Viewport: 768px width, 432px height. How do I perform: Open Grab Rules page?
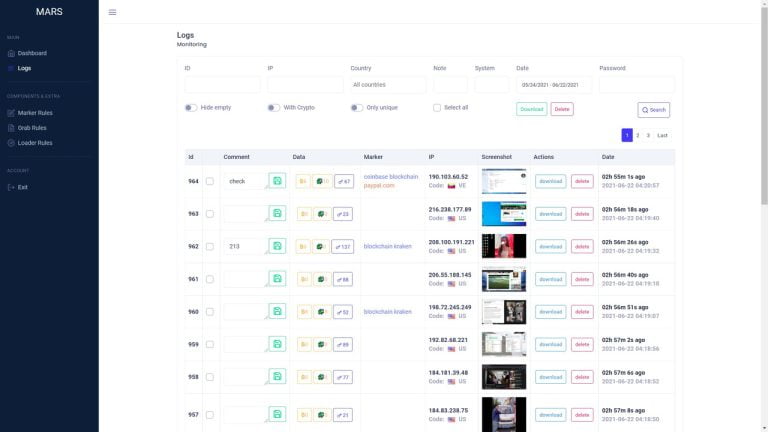pos(32,128)
